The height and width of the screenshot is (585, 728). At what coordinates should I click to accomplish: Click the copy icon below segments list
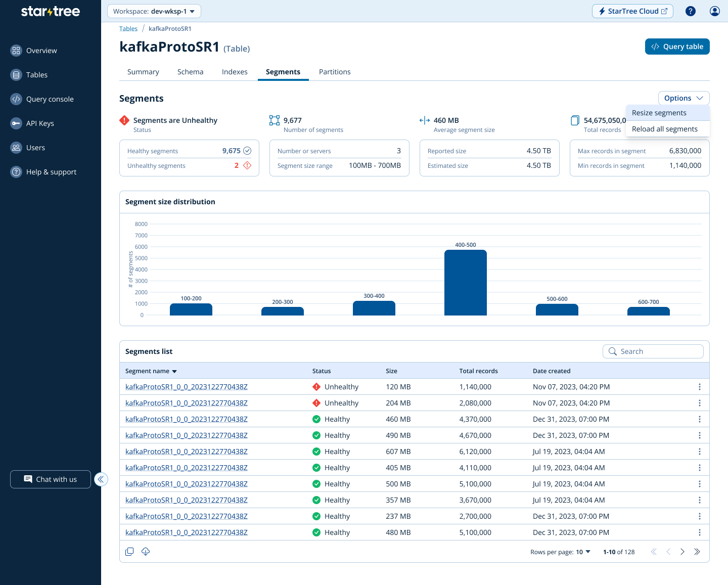pos(129,552)
